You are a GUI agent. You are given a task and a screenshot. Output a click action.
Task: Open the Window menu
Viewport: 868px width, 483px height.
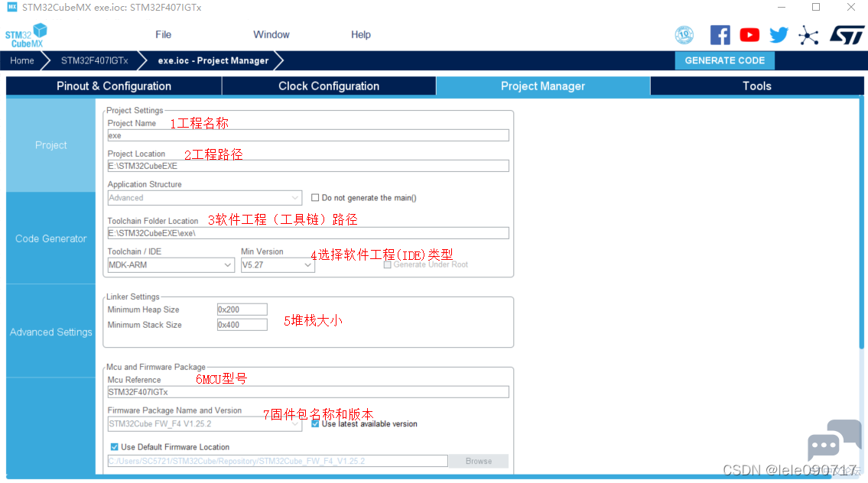click(271, 34)
